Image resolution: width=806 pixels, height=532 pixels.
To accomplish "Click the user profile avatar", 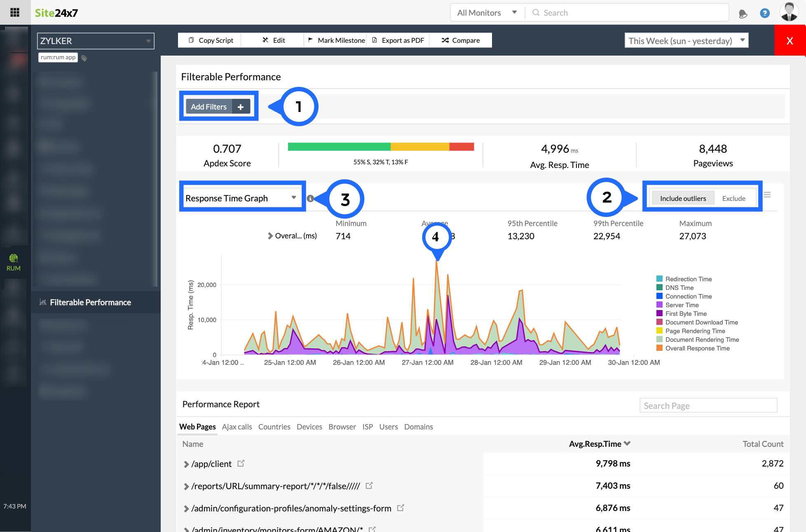I will tap(789, 12).
